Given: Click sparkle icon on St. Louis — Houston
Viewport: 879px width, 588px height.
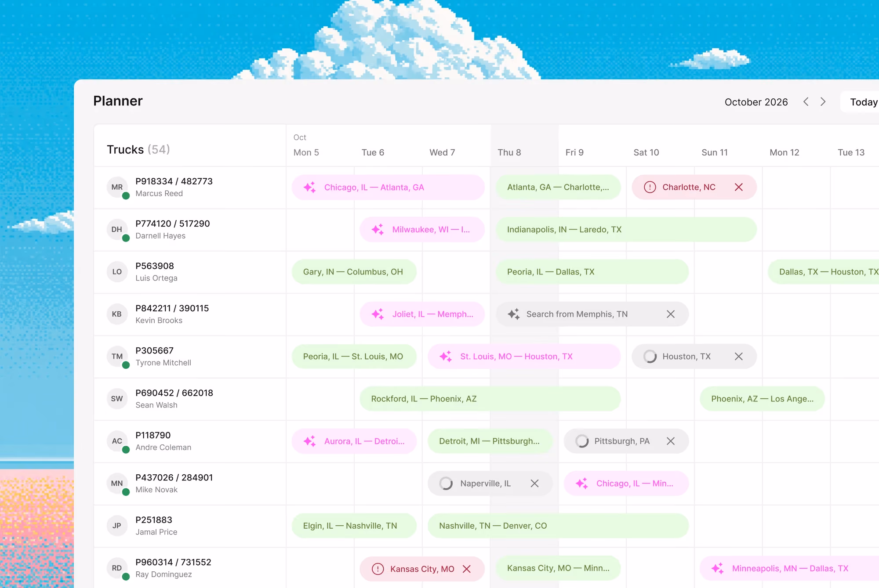Looking at the screenshot, I should coord(446,357).
